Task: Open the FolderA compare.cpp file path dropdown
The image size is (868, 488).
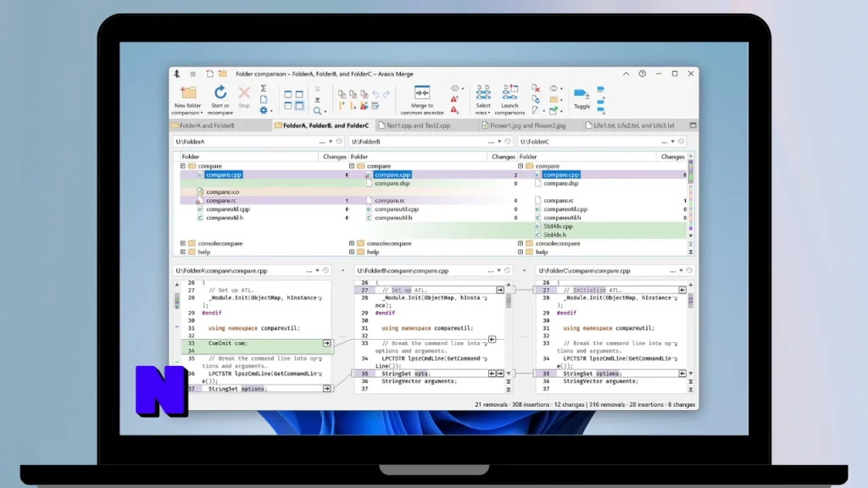Action: coord(317,270)
